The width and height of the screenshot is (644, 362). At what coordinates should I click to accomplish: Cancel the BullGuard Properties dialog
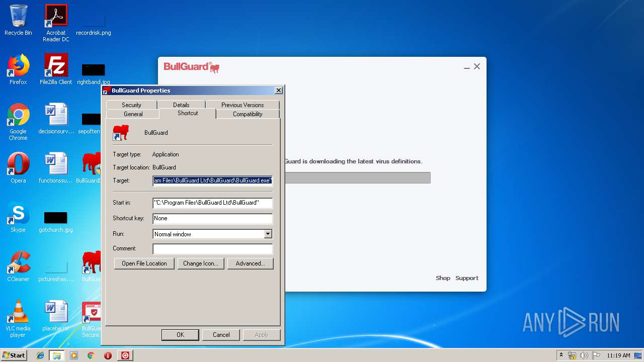(221, 335)
